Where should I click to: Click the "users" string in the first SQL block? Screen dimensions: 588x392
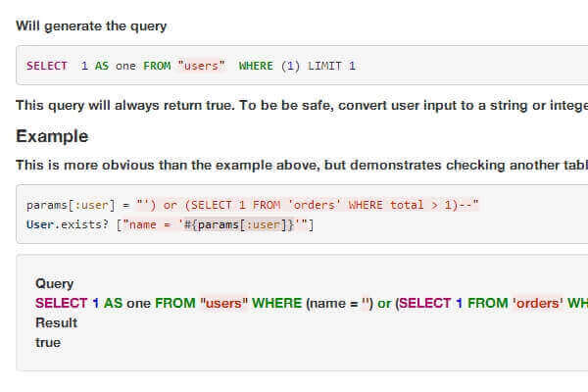pos(201,66)
